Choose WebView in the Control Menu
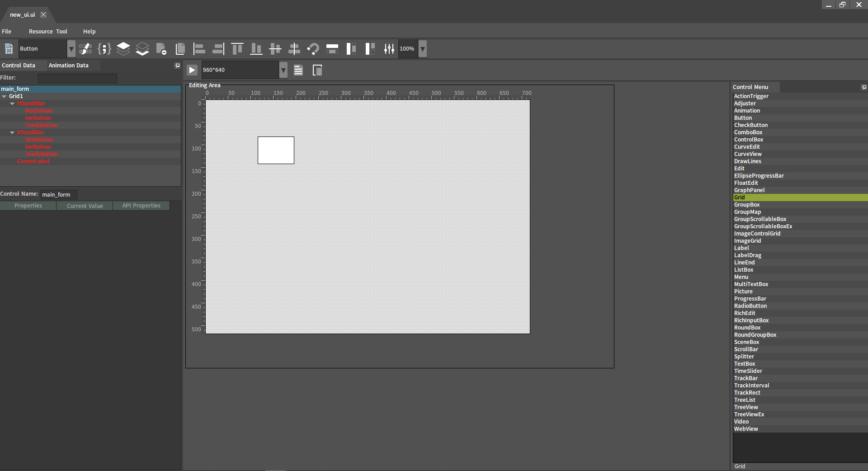The width and height of the screenshot is (868, 471). click(800, 429)
